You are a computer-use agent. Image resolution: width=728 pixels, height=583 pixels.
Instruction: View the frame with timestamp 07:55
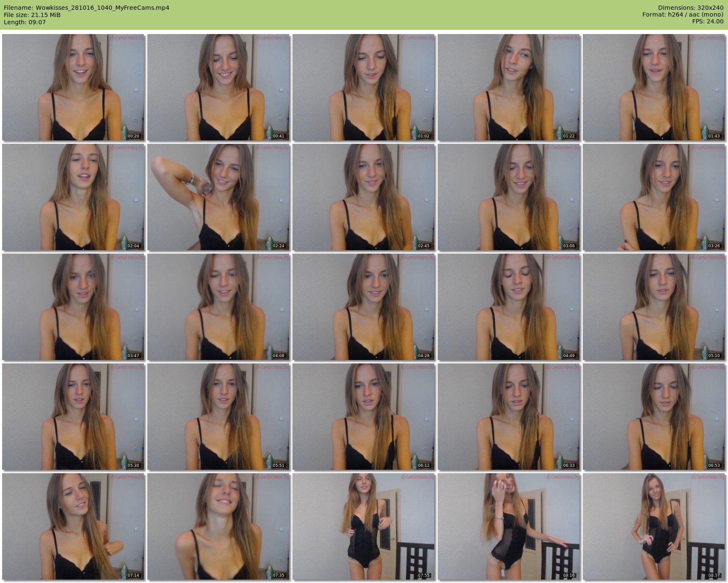tap(364, 526)
